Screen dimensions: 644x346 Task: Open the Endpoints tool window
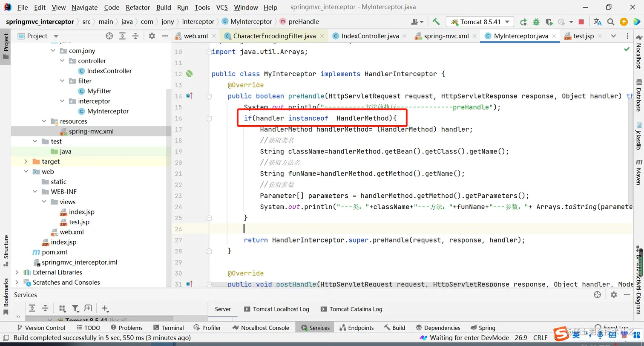356,328
